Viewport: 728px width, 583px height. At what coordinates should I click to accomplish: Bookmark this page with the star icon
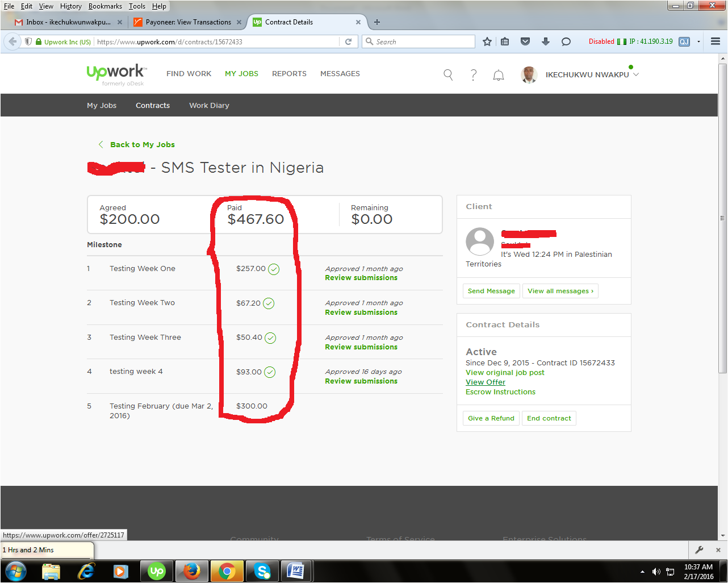[x=487, y=41]
